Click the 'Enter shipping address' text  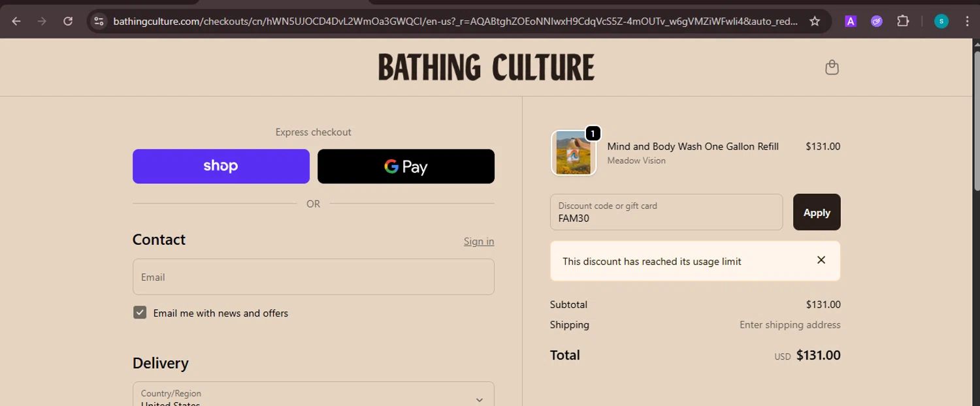pos(790,324)
